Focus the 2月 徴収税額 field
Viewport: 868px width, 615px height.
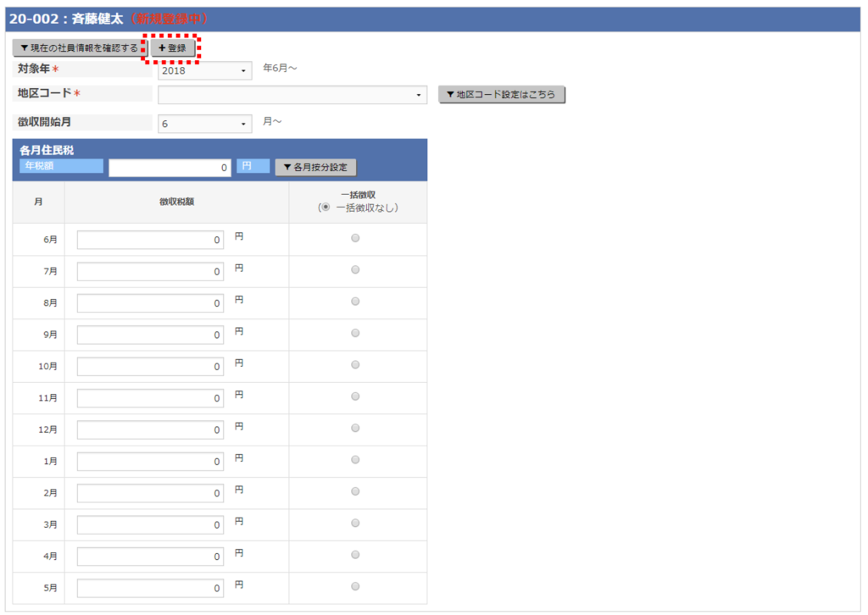(150, 493)
